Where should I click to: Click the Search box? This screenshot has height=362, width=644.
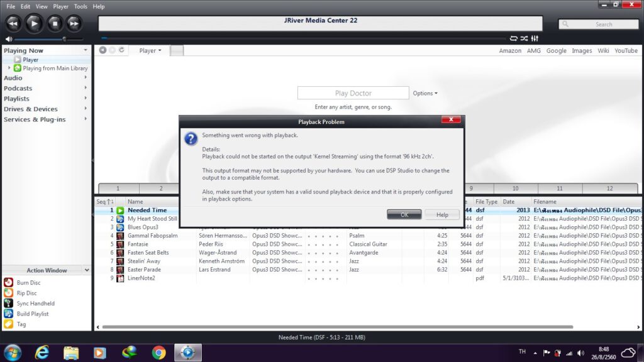pos(599,25)
